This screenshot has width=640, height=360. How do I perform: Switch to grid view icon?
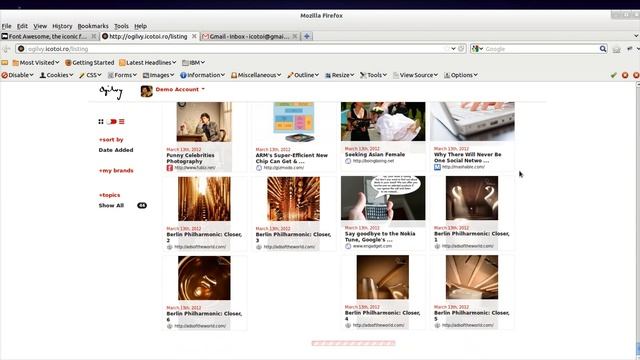coord(101,122)
